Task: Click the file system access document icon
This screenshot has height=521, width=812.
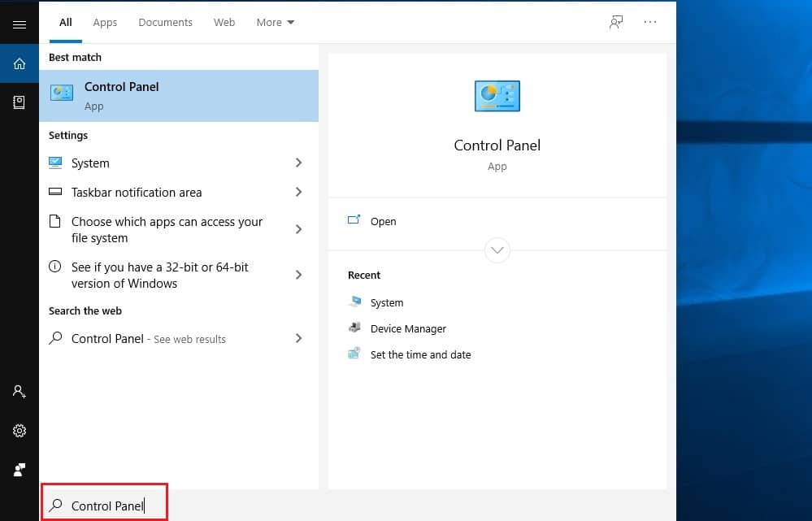Action: coord(54,222)
